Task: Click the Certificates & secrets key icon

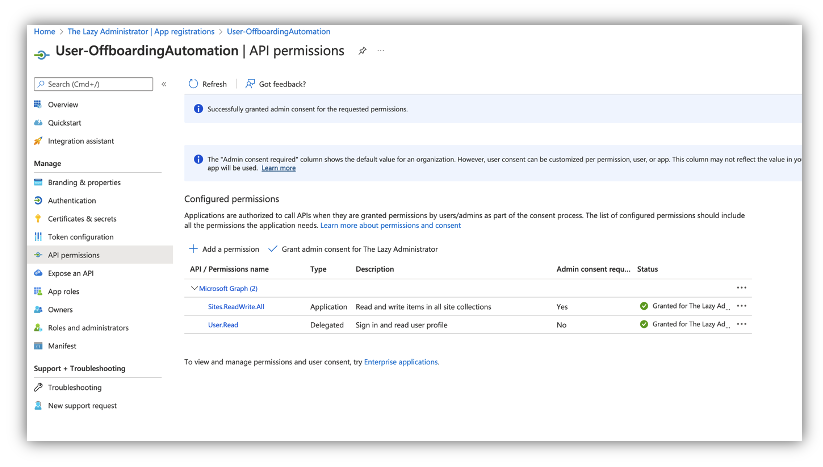Action: 38,219
